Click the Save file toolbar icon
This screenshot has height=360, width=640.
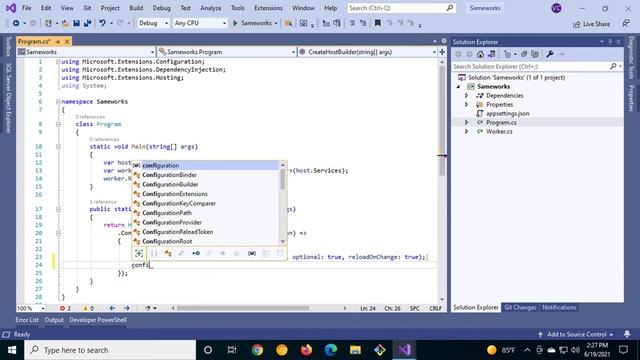pyautogui.click(x=76, y=23)
